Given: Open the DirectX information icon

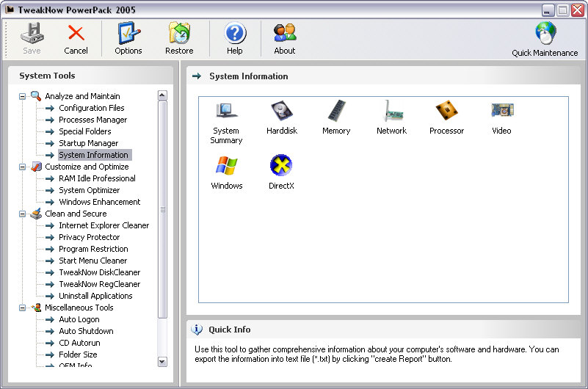Looking at the screenshot, I should tap(281, 165).
